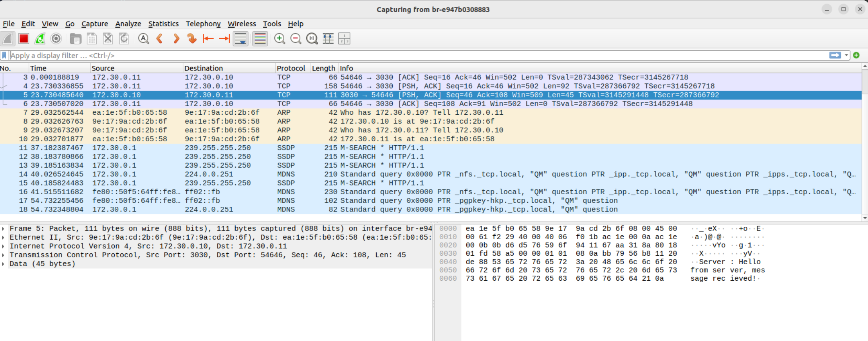
Task: Expand Transmission Control Protocol details
Action: [4, 255]
